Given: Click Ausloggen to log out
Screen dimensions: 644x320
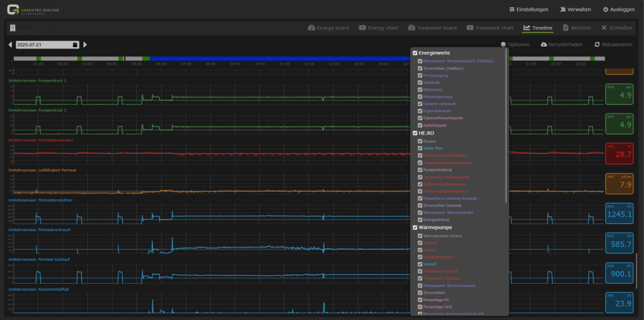Looking at the screenshot, I should click(618, 9).
